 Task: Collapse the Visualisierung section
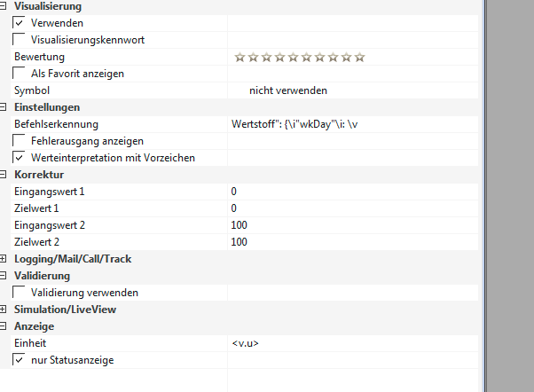tap(5, 6)
